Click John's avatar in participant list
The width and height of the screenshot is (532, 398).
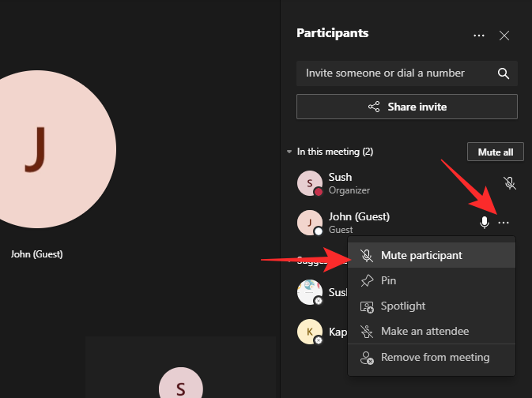tap(308, 223)
